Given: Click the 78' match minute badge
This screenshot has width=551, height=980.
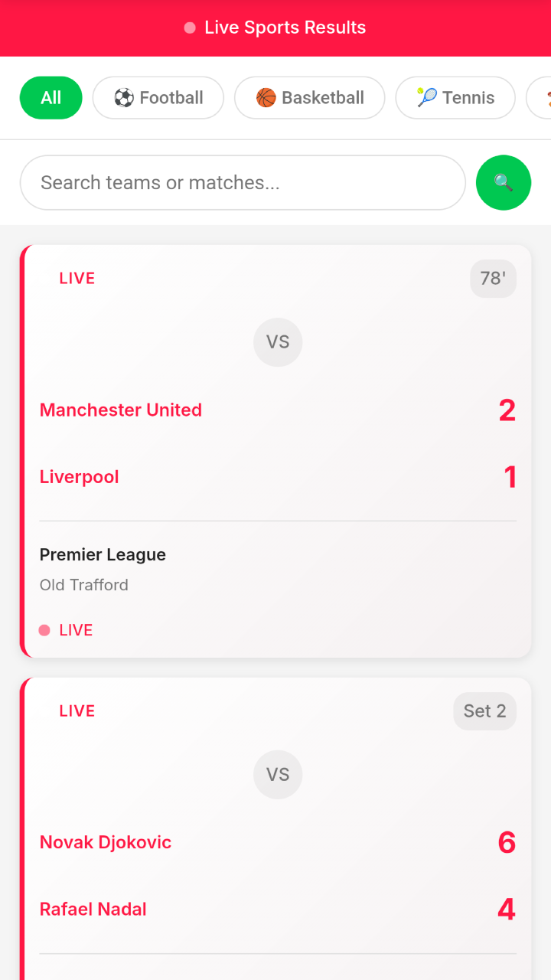Looking at the screenshot, I should (493, 278).
